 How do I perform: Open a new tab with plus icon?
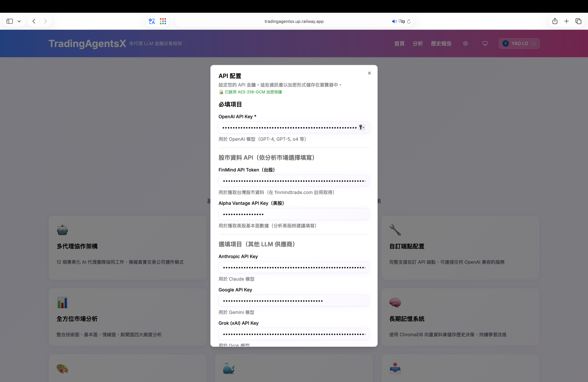(x=566, y=21)
